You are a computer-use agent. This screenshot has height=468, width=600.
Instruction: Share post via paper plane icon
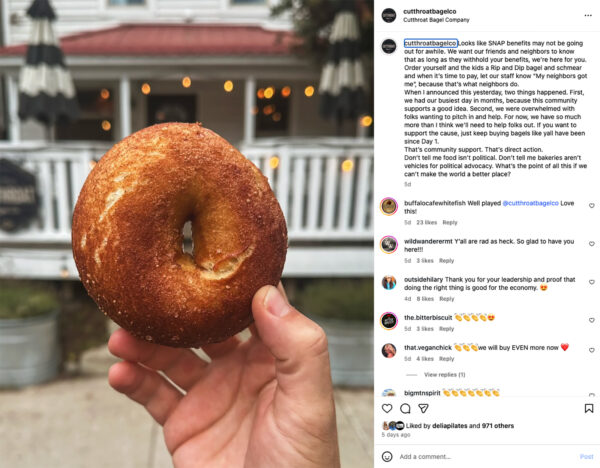click(x=423, y=408)
